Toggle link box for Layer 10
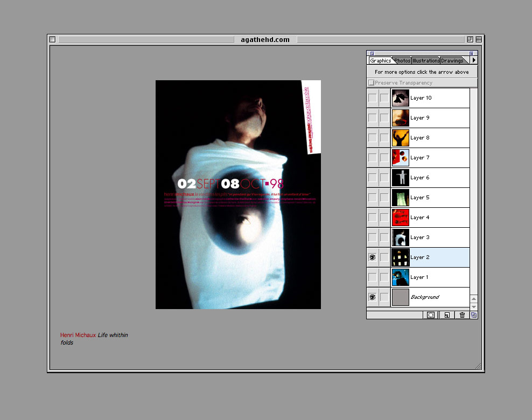The width and height of the screenshot is (532, 420). (x=384, y=97)
